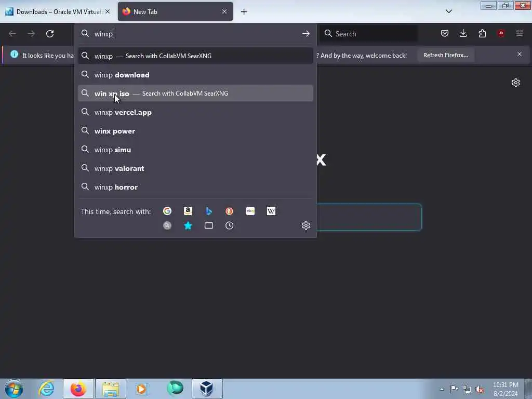This screenshot has width=532, height=399.
Task: Dismiss the Refresh Firefox notification bar
Action: tap(520, 54)
